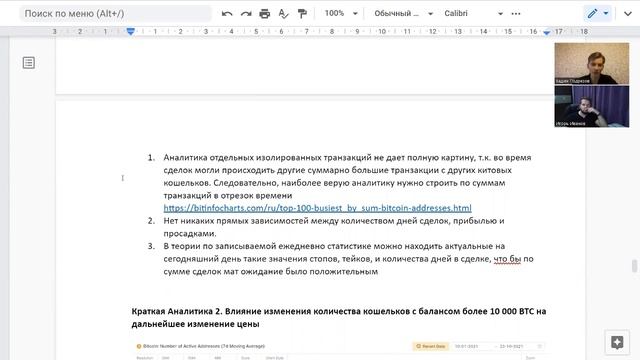Click the Redo arrow icon
Screen dimensions: 640x360
[x=246, y=13]
